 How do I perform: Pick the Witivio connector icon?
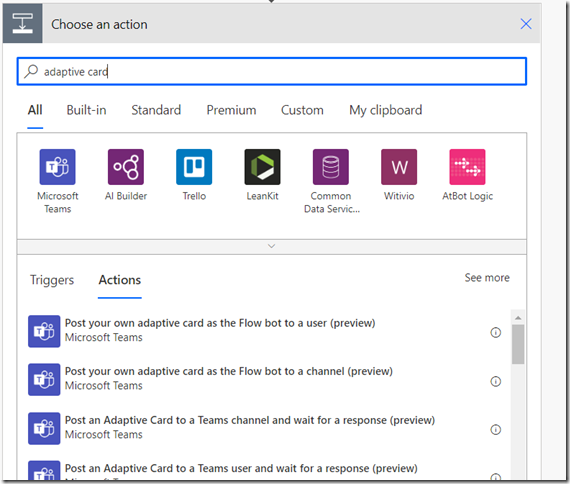(x=399, y=167)
